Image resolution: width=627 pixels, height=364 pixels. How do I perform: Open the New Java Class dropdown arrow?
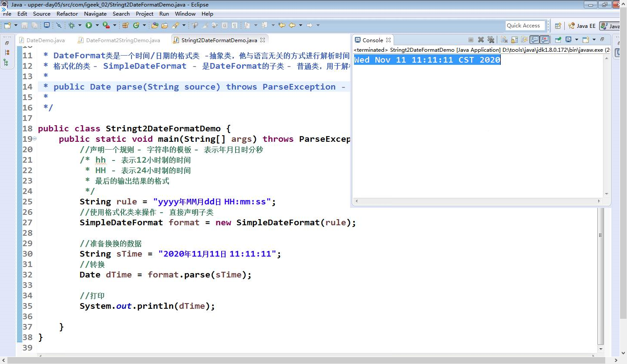(144, 25)
